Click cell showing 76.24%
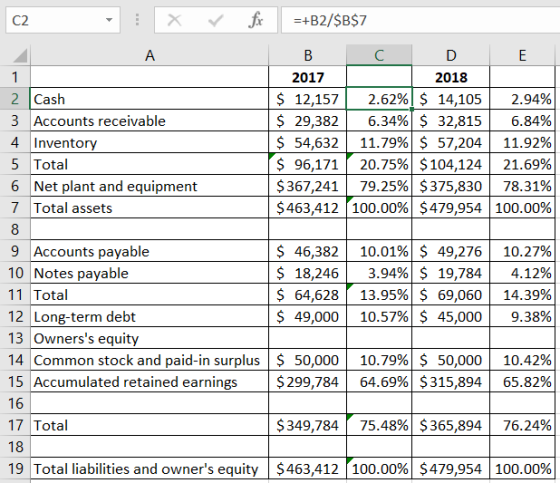 (x=522, y=425)
